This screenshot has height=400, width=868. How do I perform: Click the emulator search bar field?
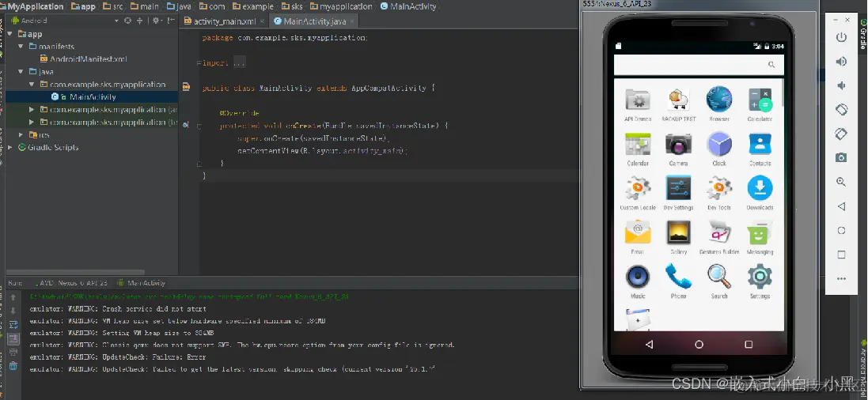[699, 65]
